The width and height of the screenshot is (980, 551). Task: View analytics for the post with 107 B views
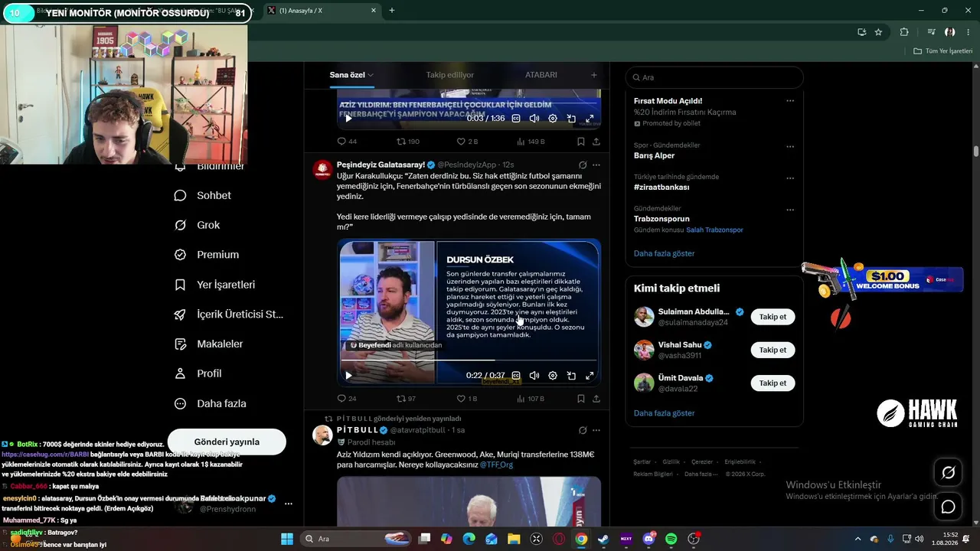tap(531, 399)
